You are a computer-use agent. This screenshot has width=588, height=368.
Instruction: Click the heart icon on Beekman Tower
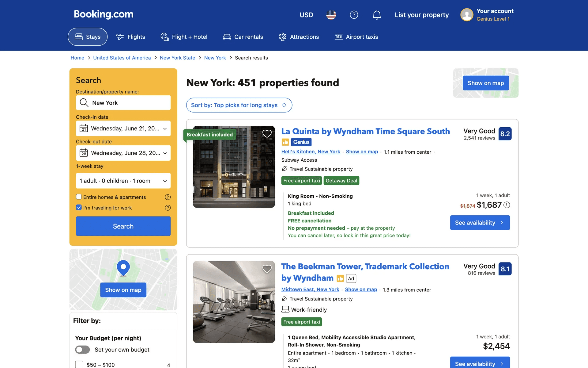click(x=267, y=269)
